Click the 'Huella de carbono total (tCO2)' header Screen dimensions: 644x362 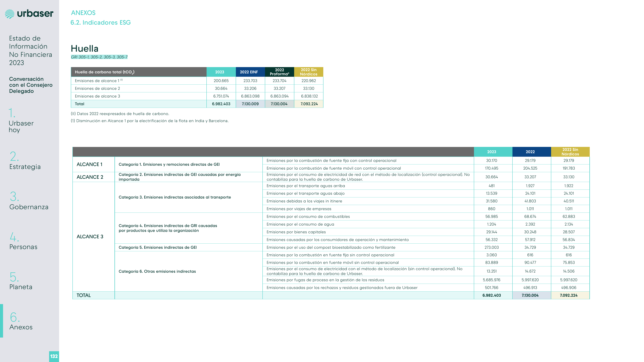[139, 72]
